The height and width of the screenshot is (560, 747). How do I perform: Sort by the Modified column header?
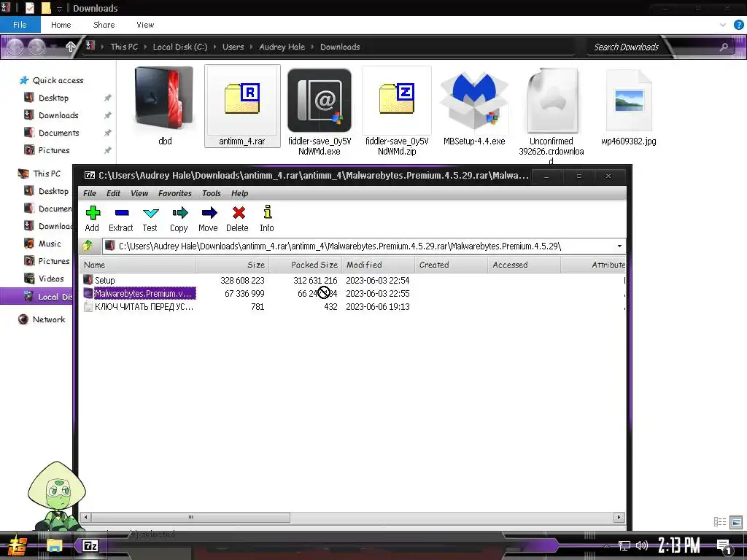click(379, 265)
